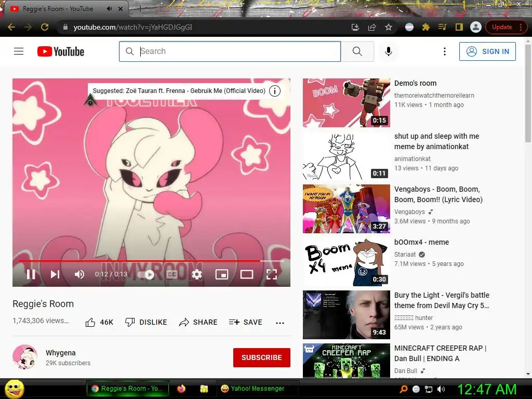
Task: Click the search magnifier button
Action: click(x=357, y=51)
